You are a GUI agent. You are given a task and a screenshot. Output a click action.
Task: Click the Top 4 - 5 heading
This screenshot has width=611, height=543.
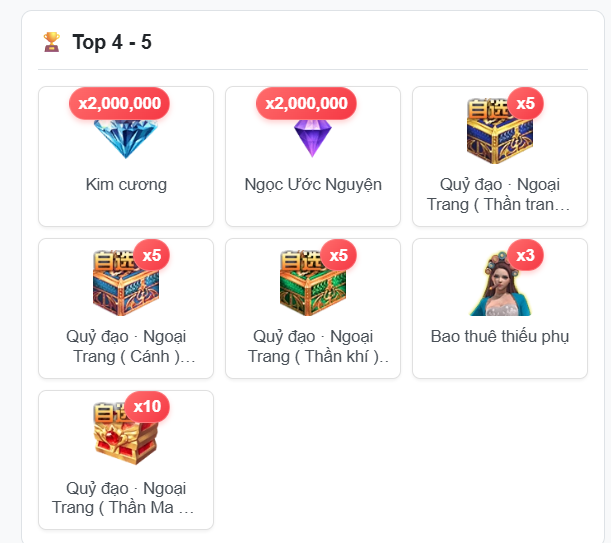(x=112, y=42)
